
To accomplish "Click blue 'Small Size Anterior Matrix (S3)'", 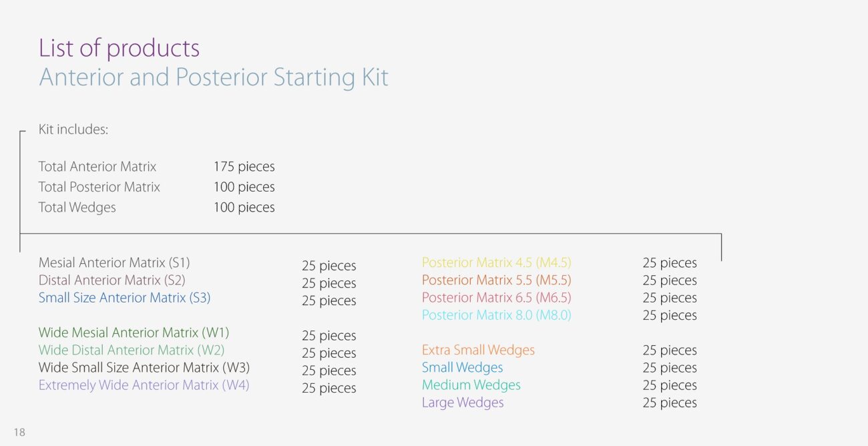I will click(124, 298).
